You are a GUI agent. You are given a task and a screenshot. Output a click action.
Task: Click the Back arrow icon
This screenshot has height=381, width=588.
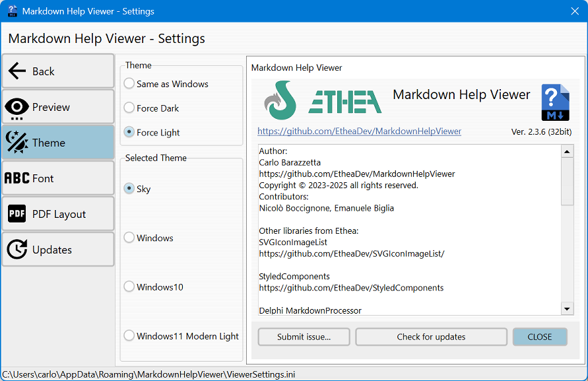pyautogui.click(x=17, y=71)
